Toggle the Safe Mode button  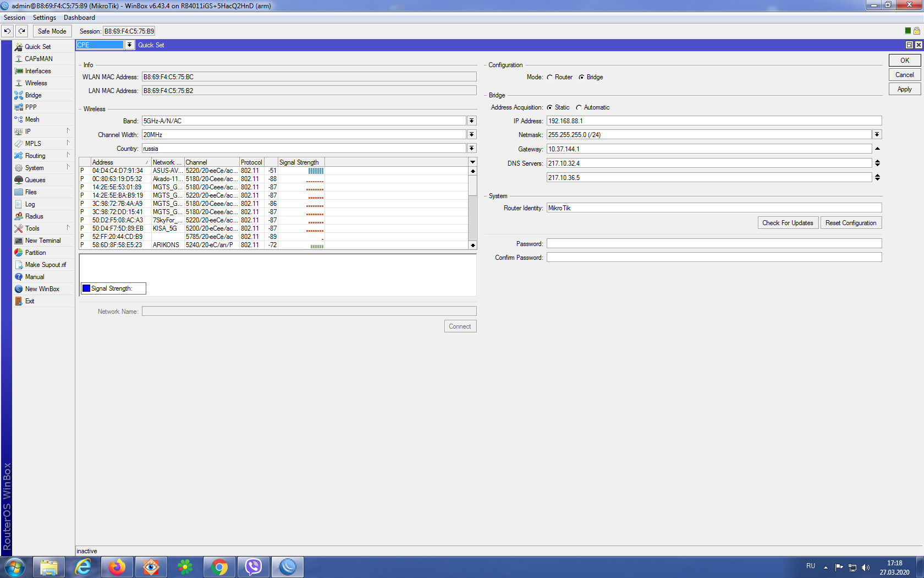tap(52, 31)
